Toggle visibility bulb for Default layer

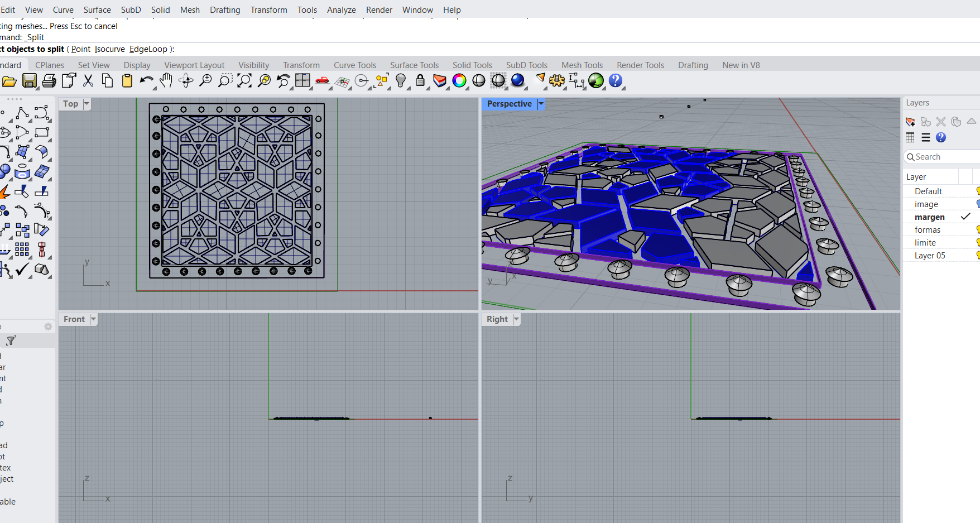tap(978, 191)
